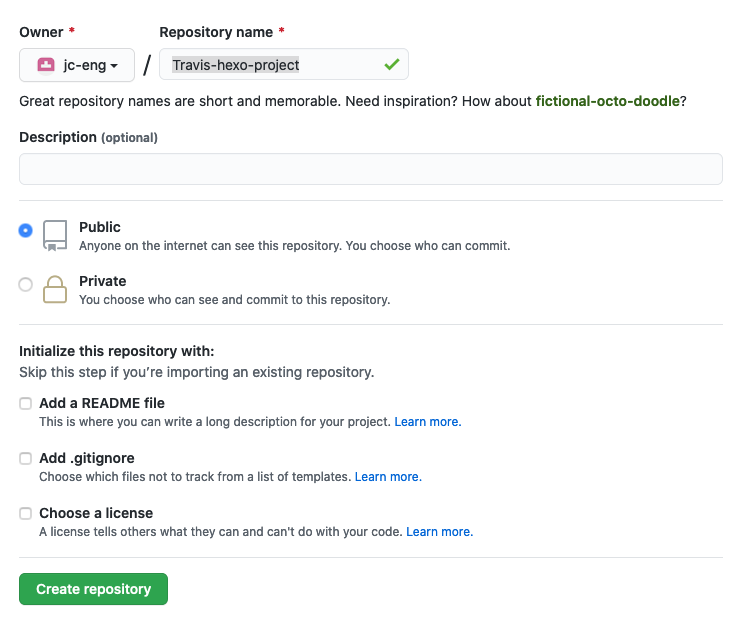Image resolution: width=733 pixels, height=623 pixels.
Task: Click the public repository book icon
Action: [x=55, y=235]
